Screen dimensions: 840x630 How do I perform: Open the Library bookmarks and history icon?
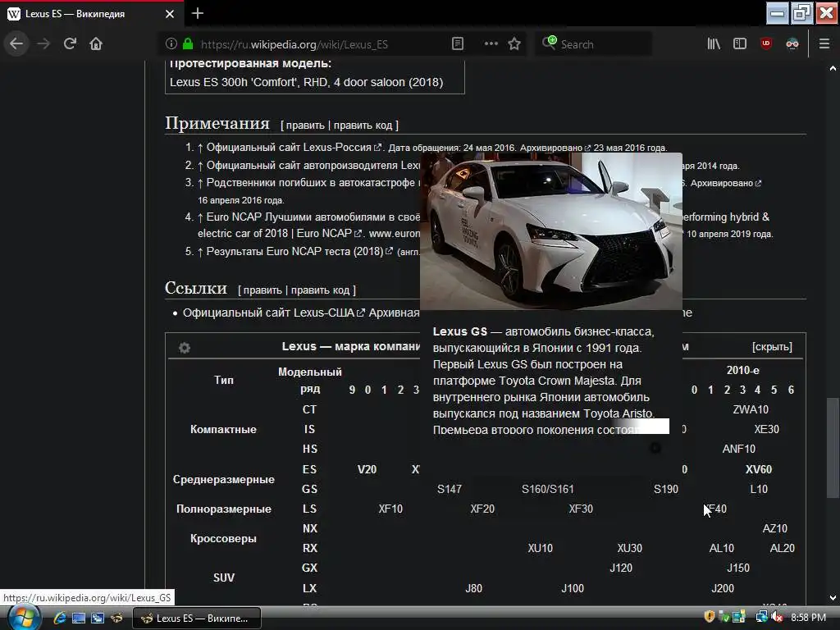[714, 44]
